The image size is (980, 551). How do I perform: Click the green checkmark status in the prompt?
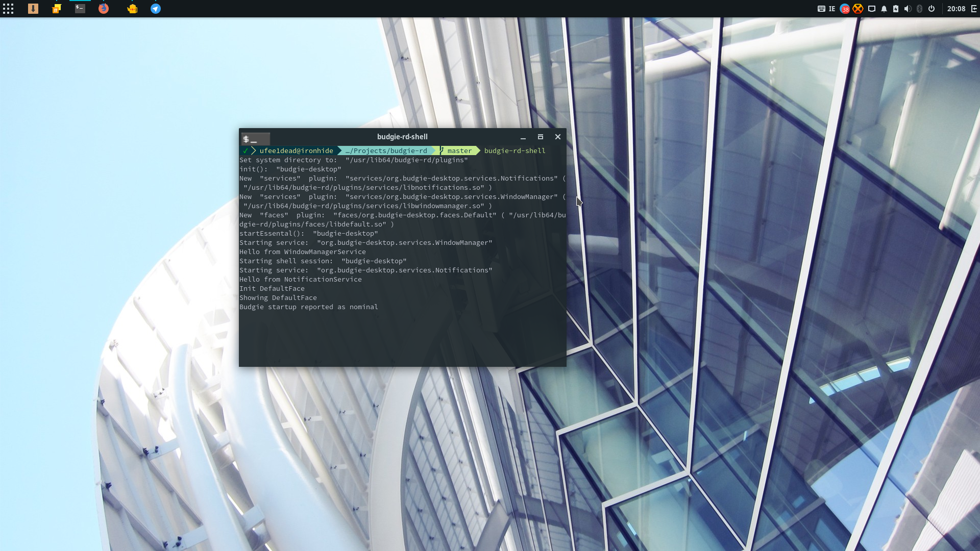[x=246, y=151]
